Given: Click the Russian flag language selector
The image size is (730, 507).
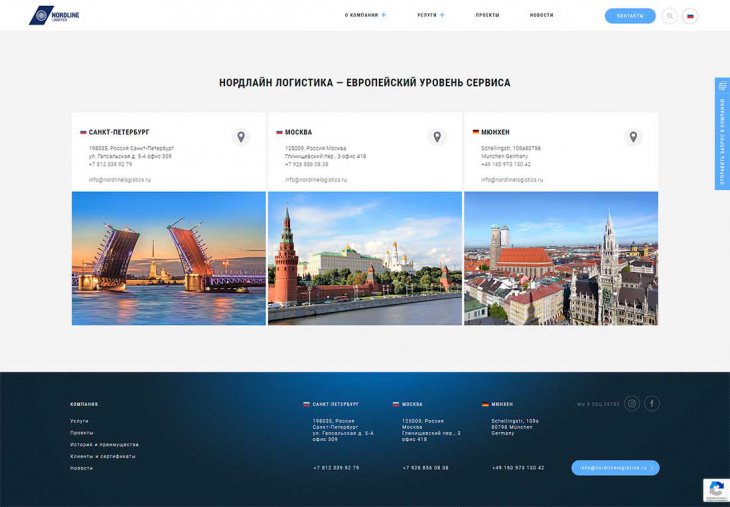Looking at the screenshot, I should pos(690,16).
